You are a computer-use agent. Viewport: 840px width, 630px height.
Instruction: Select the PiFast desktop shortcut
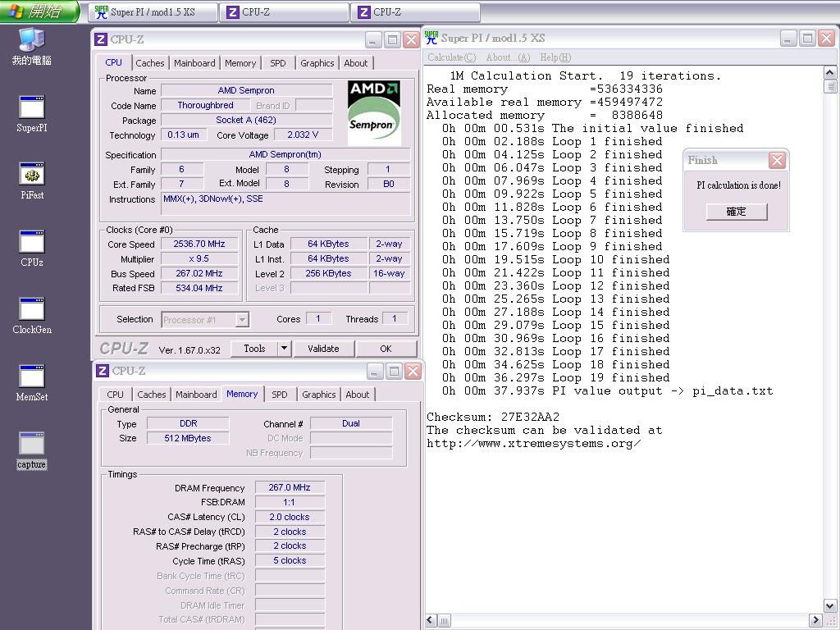click(32, 181)
